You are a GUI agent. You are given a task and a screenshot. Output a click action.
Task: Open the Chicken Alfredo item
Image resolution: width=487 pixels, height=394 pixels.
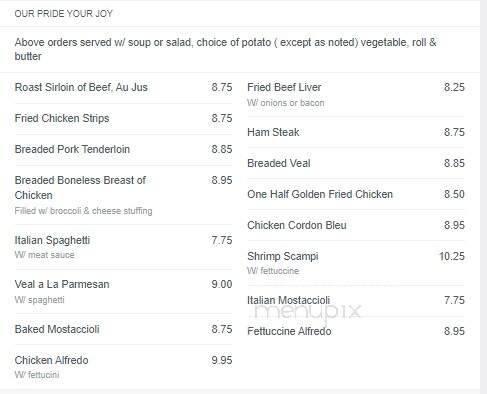click(x=52, y=360)
